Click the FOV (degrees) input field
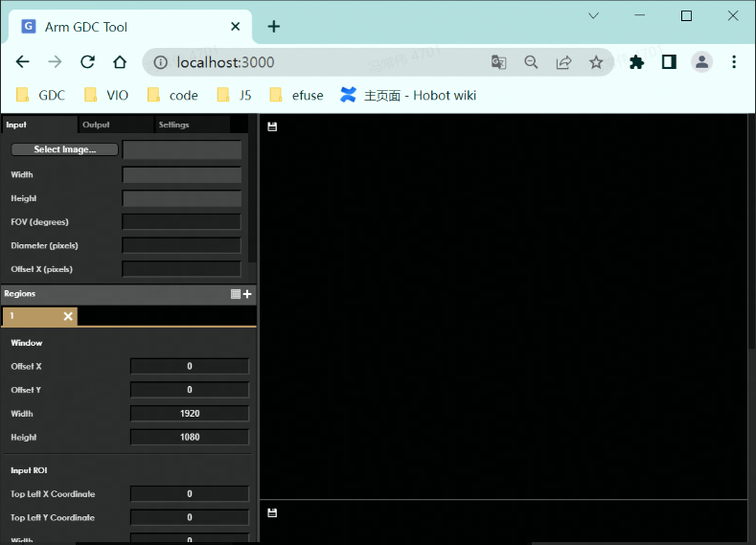This screenshot has width=756, height=545. [x=182, y=222]
